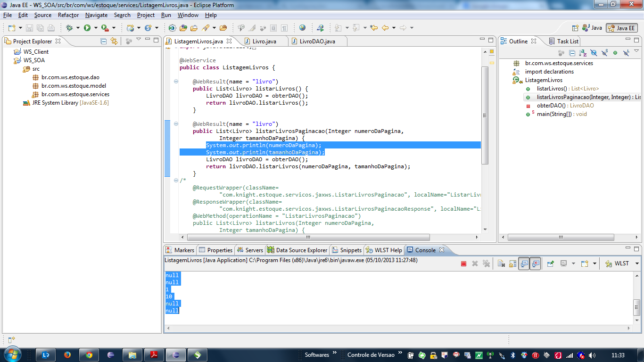Open the Outline view menu triangle
The height and width of the screenshot is (362, 644).
tap(636, 51)
